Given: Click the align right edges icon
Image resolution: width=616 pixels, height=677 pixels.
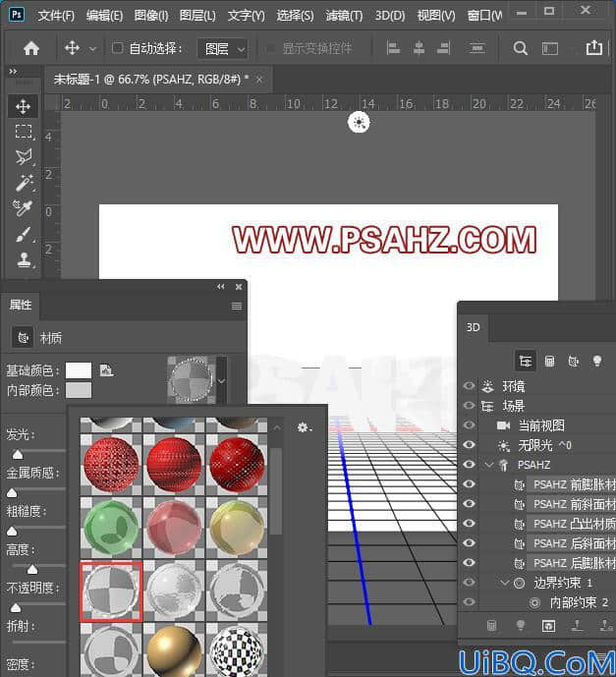Looking at the screenshot, I should 444,48.
